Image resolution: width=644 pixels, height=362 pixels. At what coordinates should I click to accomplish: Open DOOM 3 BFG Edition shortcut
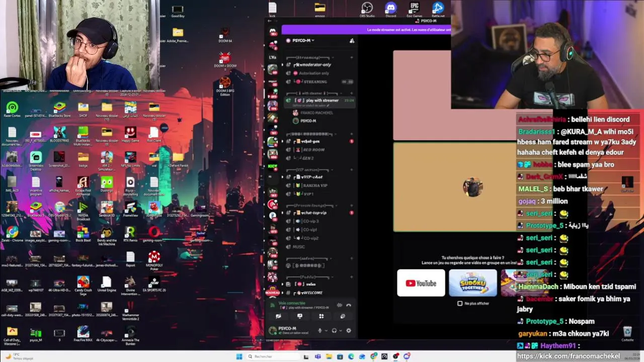coord(225,86)
